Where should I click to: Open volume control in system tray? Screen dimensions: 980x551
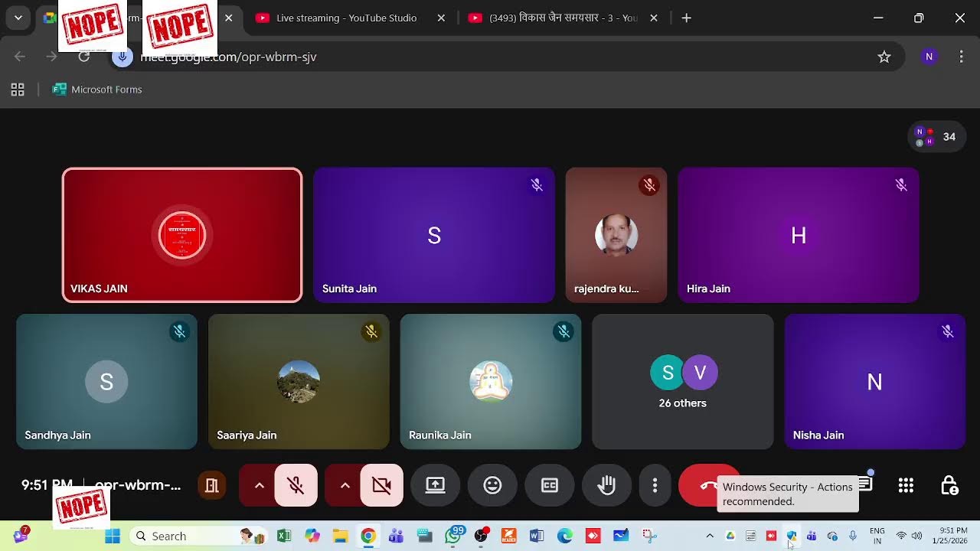click(x=916, y=536)
